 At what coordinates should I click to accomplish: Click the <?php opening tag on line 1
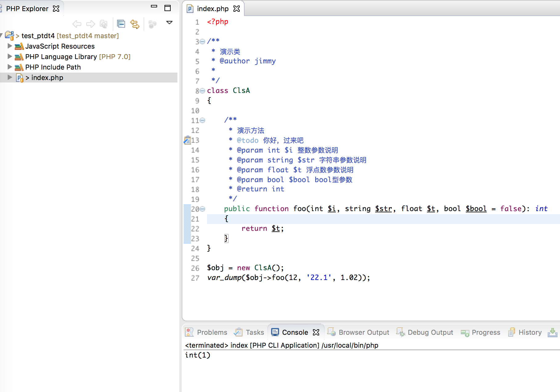click(217, 22)
